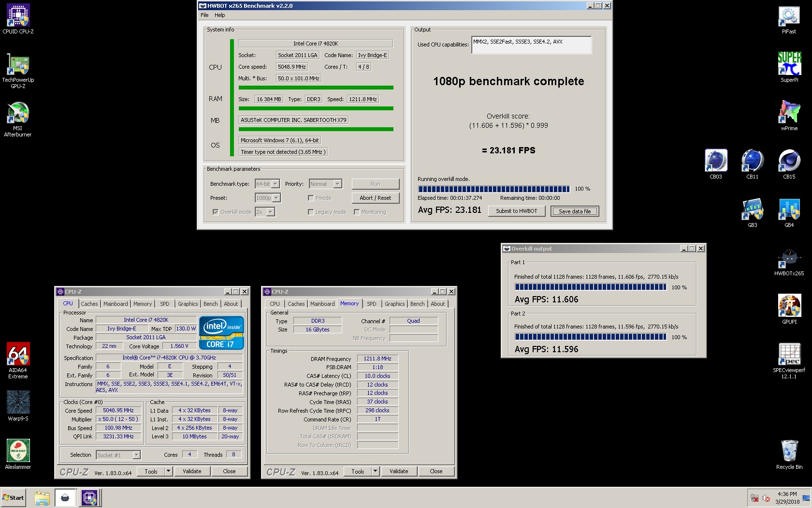Click Intel Core i7 inside logo in CPU-Z
This screenshot has height=508, width=812.
tap(222, 333)
